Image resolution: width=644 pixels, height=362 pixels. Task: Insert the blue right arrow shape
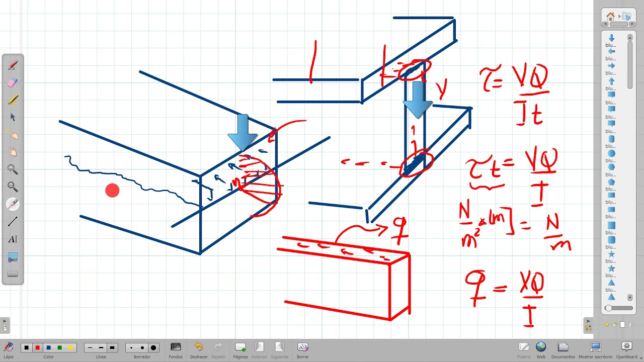(x=611, y=66)
